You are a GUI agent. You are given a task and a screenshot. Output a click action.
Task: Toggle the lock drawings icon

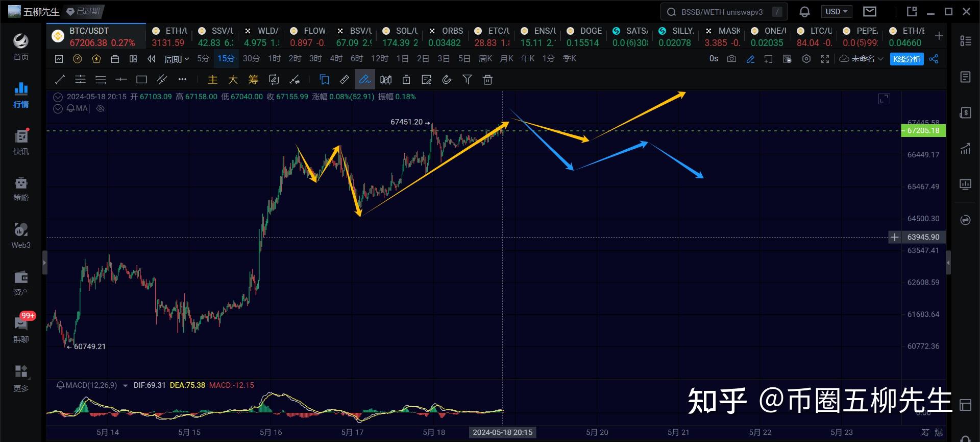pos(406,80)
